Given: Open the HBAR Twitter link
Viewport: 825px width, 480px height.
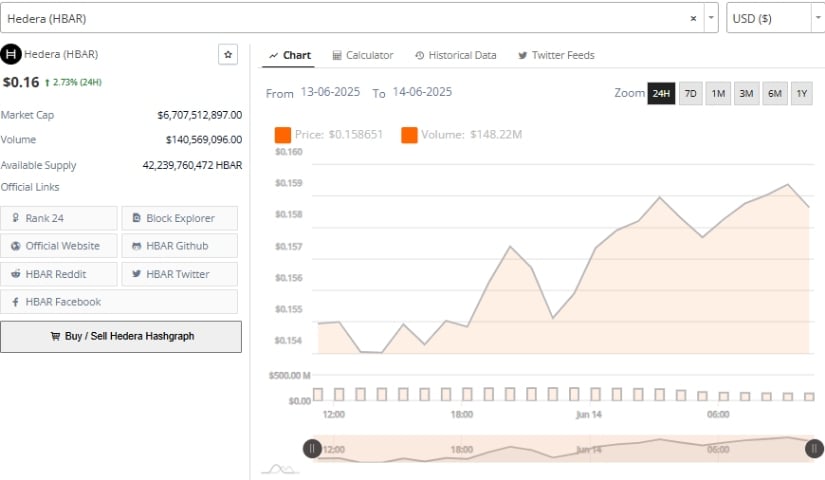Looking at the screenshot, I should pyautogui.click(x=180, y=274).
